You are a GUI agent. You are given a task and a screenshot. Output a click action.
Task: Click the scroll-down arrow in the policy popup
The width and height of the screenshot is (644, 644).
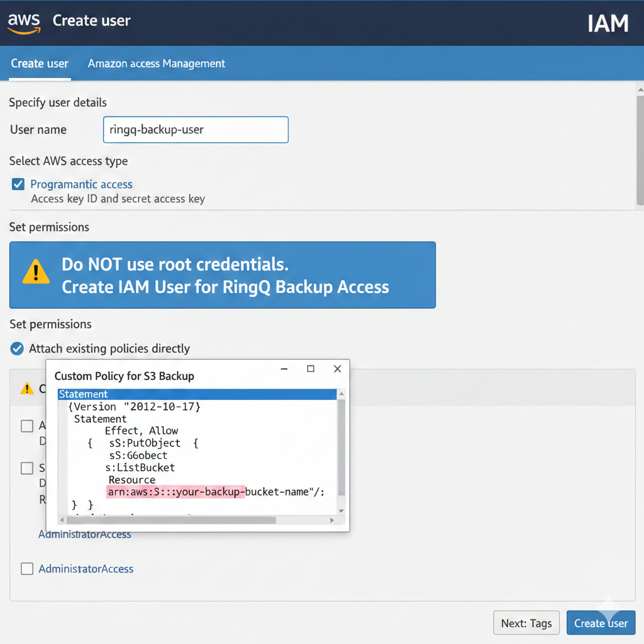pos(340,509)
